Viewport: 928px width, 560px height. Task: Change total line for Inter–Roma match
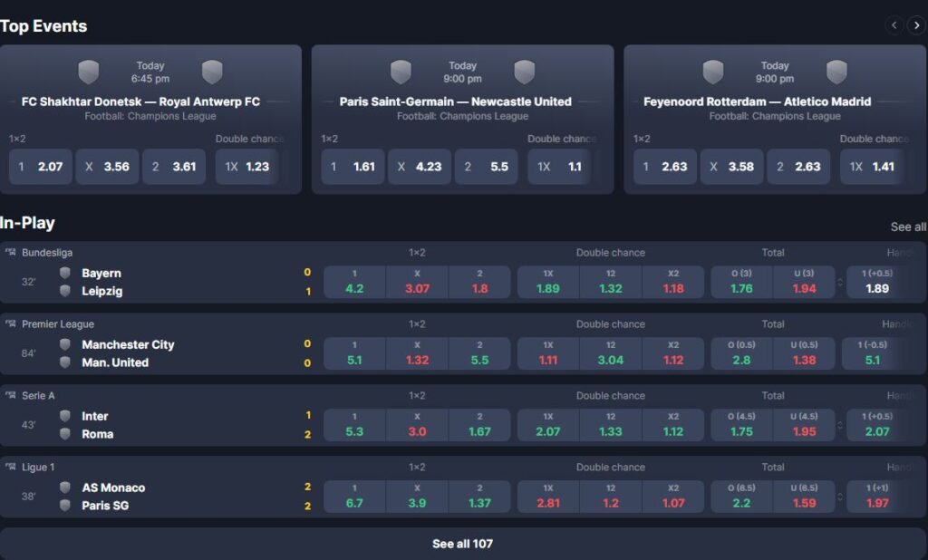839,426
